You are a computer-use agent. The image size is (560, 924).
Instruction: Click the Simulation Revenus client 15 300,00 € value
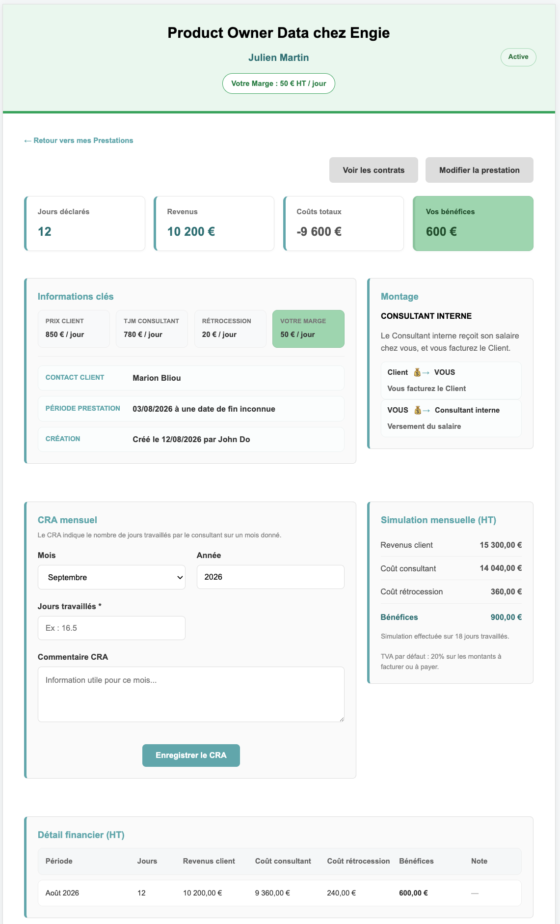tap(501, 545)
